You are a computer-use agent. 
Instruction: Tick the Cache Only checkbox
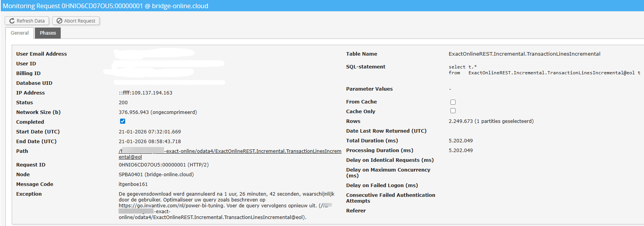pos(453,111)
